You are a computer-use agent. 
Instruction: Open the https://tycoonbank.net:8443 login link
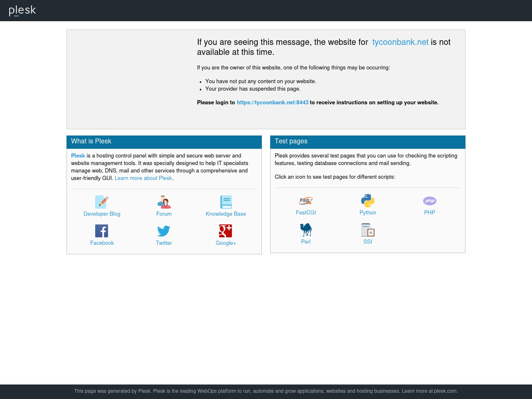click(x=273, y=103)
